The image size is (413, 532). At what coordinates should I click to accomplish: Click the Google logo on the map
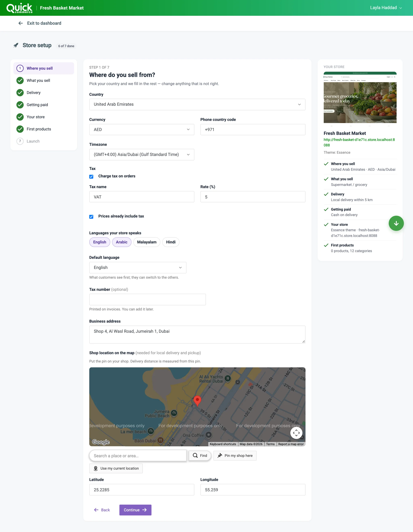(x=101, y=442)
